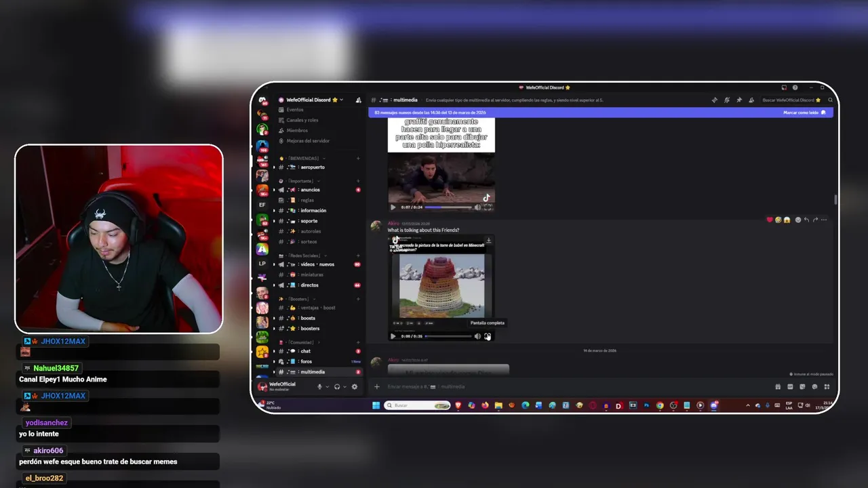Open Discord direct messages home icon
Viewport: 868px width, 488px height.
262,101
